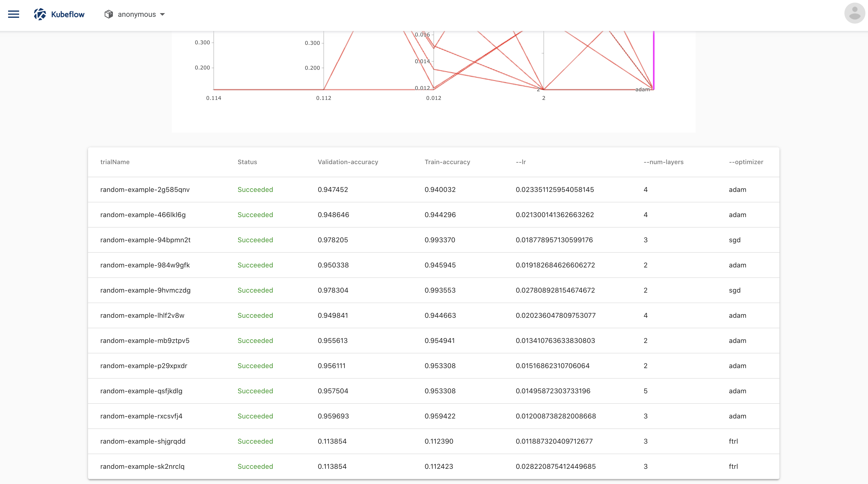Select trial random-example-2g585qnv row
This screenshot has width=868, height=484.
pos(434,190)
